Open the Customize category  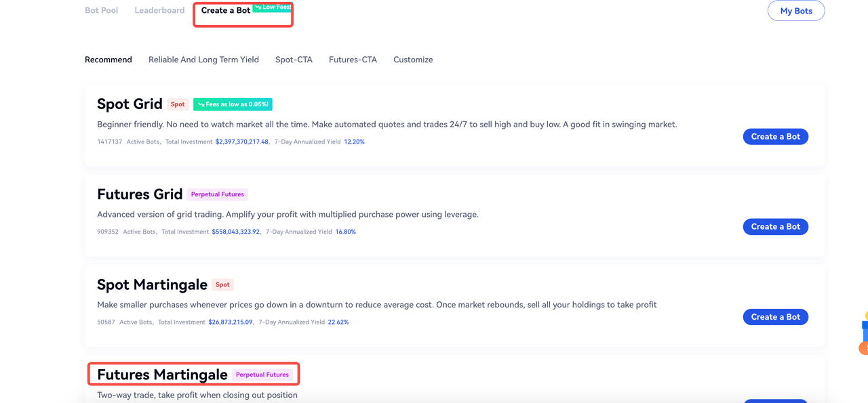413,60
